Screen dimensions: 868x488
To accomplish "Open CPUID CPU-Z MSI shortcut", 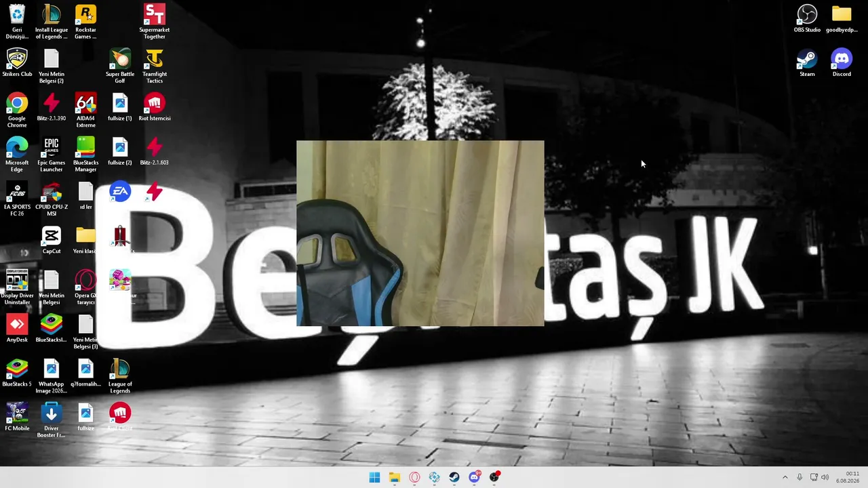I will tap(52, 199).
